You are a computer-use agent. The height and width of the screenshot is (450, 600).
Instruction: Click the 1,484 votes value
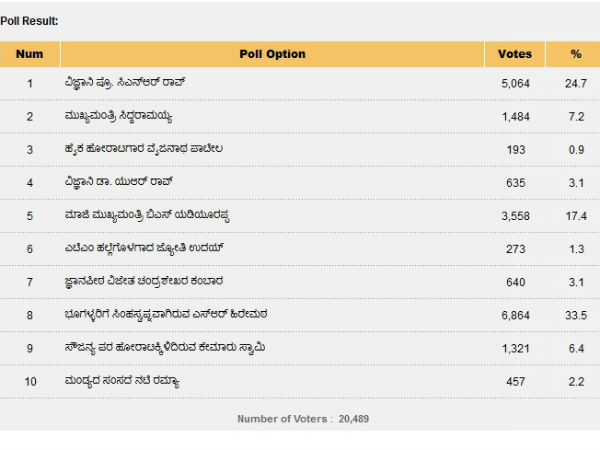coord(515,116)
